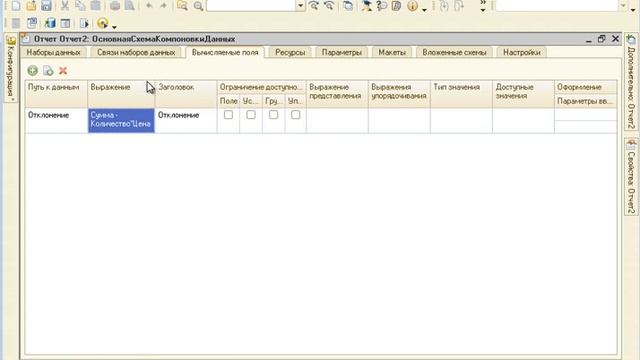
Task: Toggle the Гру... checkbox for Отклонение
Action: pyautogui.click(x=273, y=115)
